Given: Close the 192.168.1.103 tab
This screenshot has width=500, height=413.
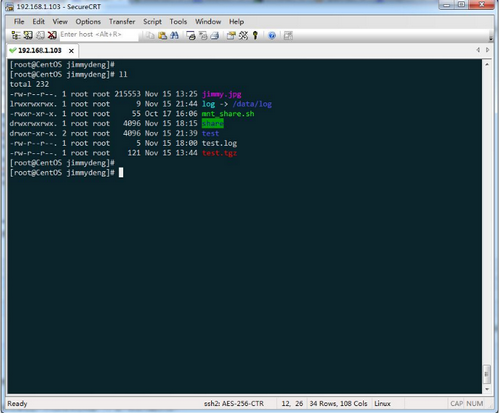Looking at the screenshot, I should click(x=71, y=51).
